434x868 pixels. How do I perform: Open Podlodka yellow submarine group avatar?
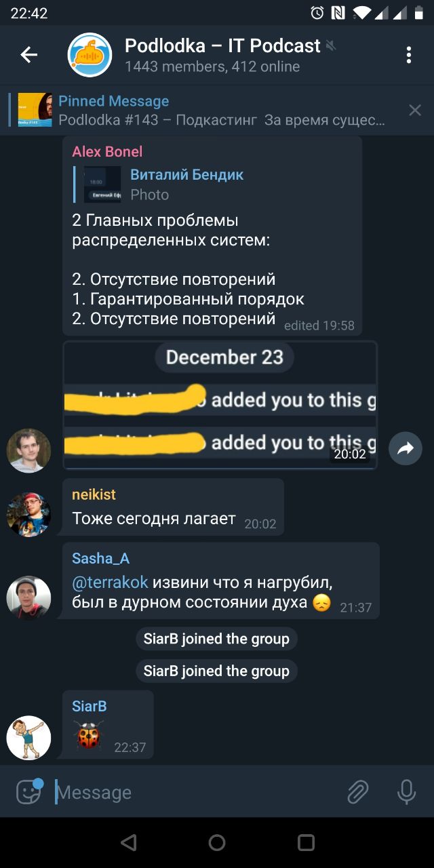coord(90,55)
